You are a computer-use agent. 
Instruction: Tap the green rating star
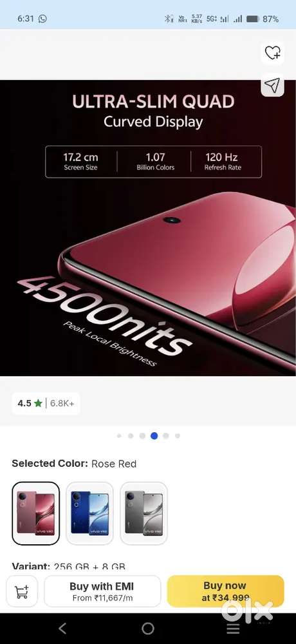pyautogui.click(x=38, y=403)
